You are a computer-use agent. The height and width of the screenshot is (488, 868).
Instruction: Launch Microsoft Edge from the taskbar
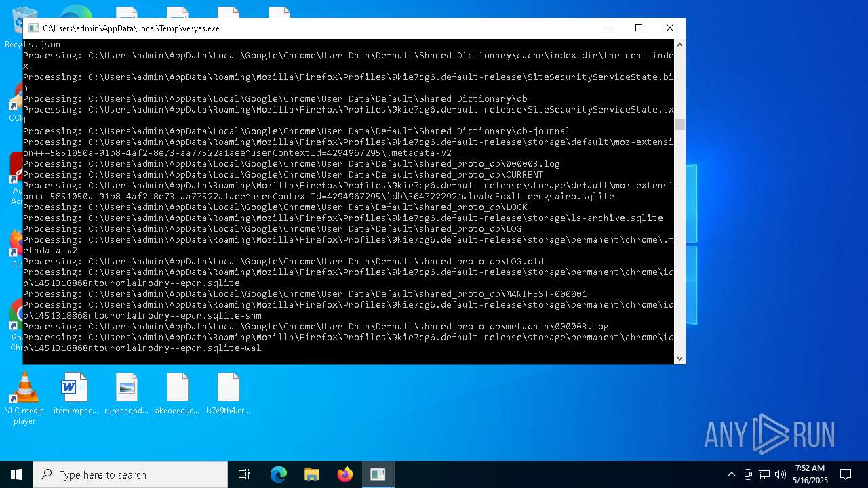click(279, 474)
